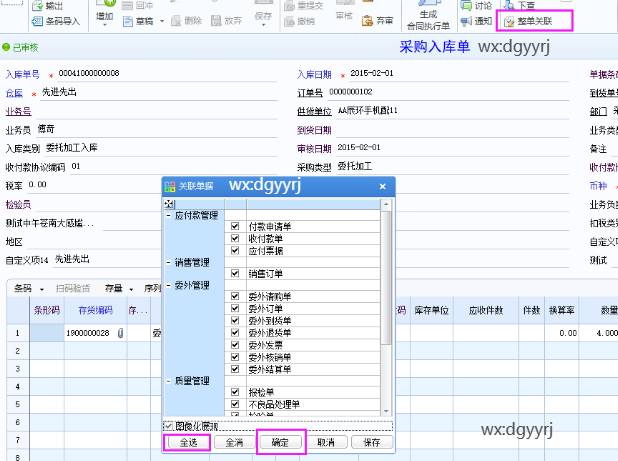Collapse the 委外管理 tree group

tap(167, 286)
